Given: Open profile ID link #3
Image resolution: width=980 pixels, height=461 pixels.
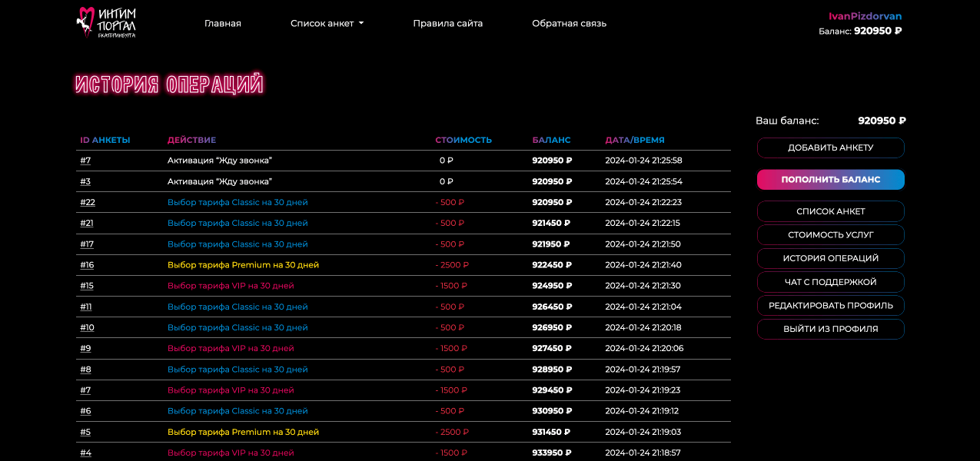Looking at the screenshot, I should pyautogui.click(x=85, y=182).
